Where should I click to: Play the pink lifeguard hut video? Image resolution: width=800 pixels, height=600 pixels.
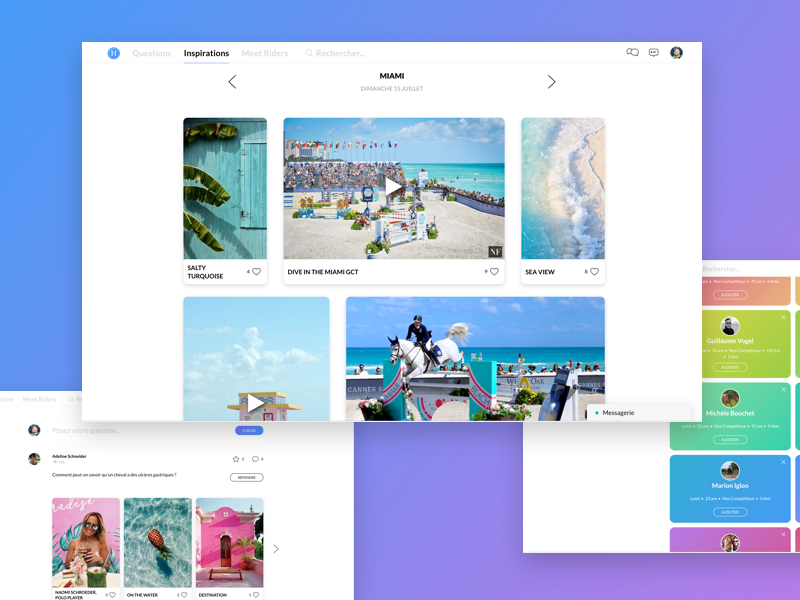pyautogui.click(x=255, y=403)
